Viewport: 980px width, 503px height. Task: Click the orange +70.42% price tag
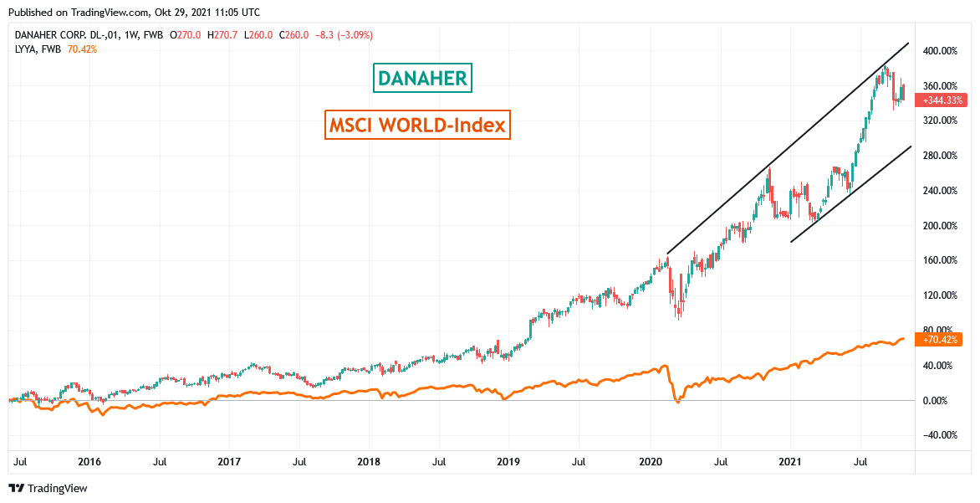(x=940, y=340)
